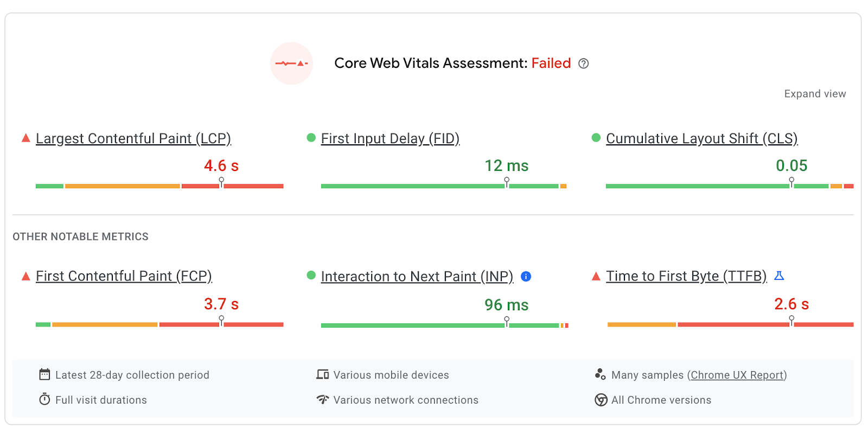Click the stopwatch icon for full visit durations
Image resolution: width=868 pixels, height=434 pixels.
tap(44, 399)
